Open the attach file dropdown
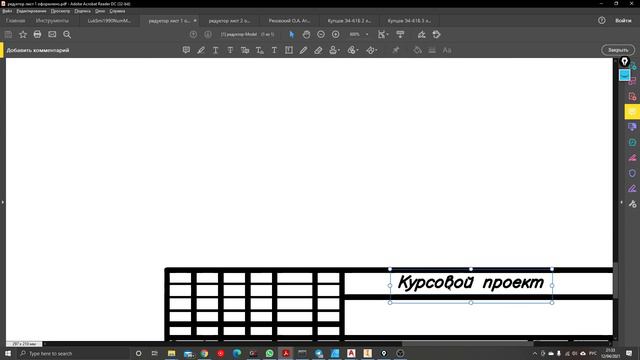Screen dimensions: 640x360 (x=353, y=50)
